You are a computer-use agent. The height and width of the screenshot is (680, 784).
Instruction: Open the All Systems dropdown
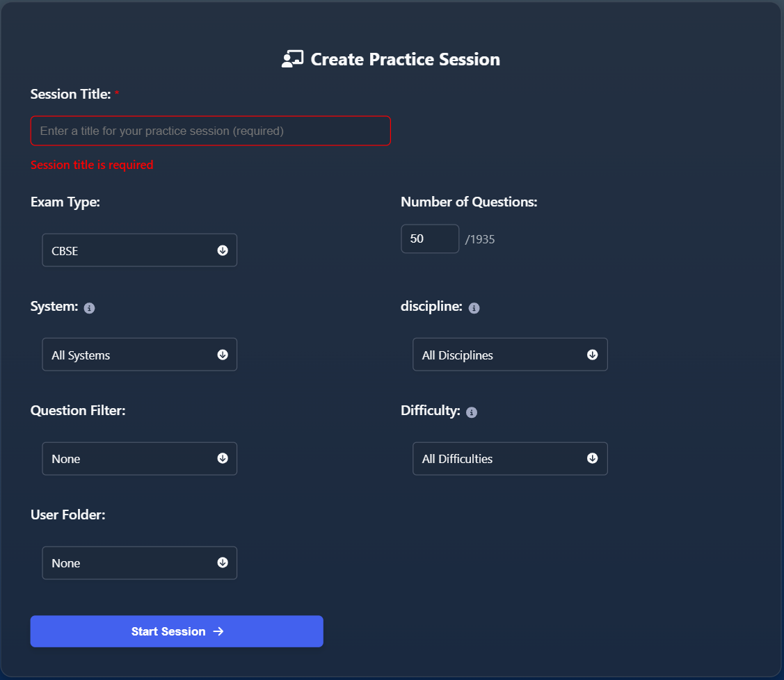pos(139,354)
